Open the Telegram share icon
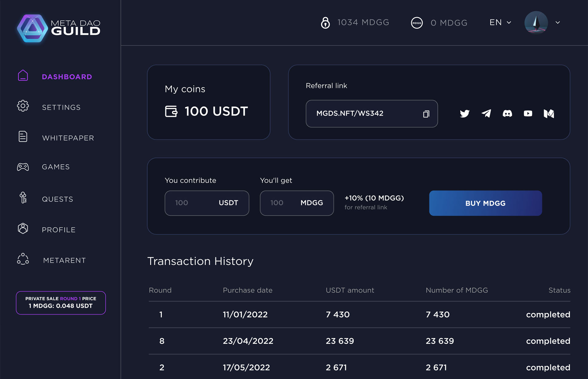The image size is (588, 379). tap(486, 114)
